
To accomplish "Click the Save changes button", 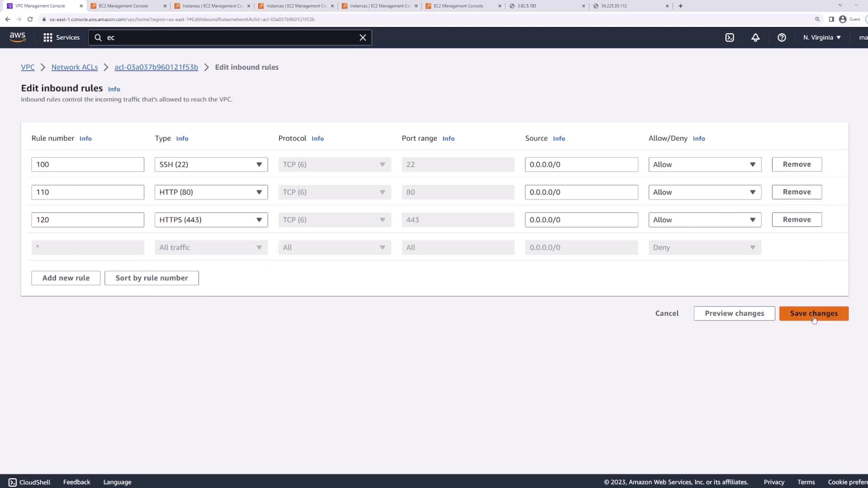I will (813, 314).
